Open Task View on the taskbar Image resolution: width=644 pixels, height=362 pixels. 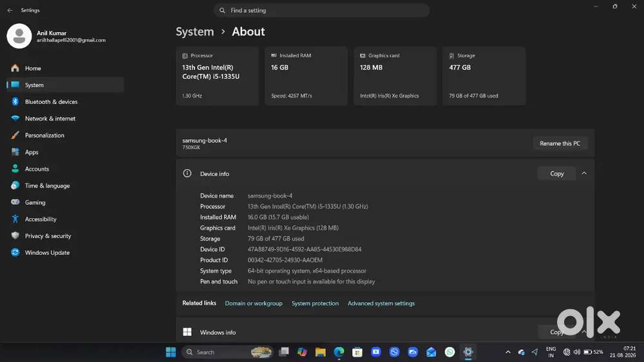284,352
